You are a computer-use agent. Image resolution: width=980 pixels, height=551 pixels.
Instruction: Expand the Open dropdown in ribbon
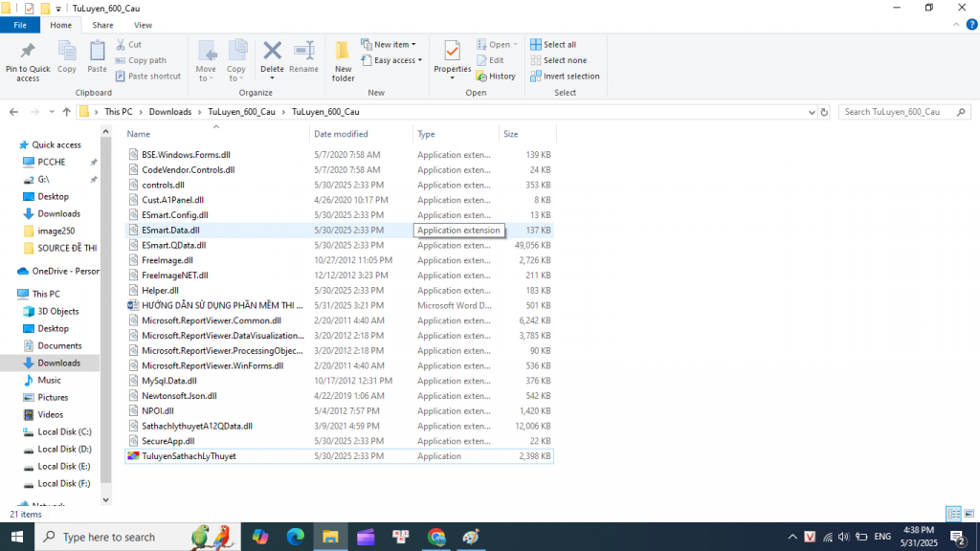(497, 45)
